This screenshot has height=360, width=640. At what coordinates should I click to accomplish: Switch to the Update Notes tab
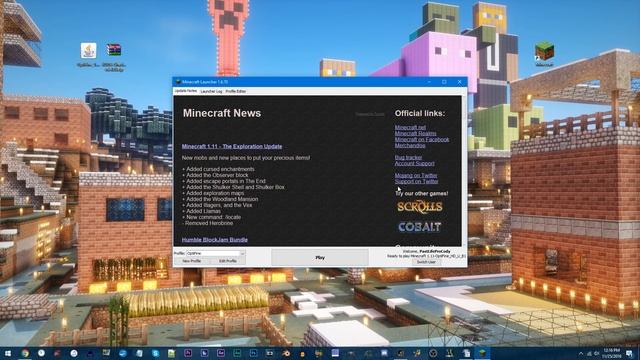186,91
